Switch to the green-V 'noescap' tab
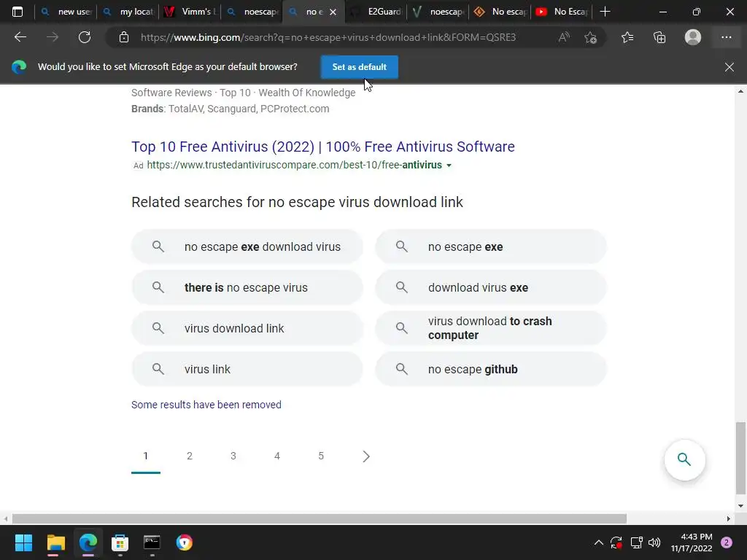The width and height of the screenshot is (747, 560). [x=438, y=12]
